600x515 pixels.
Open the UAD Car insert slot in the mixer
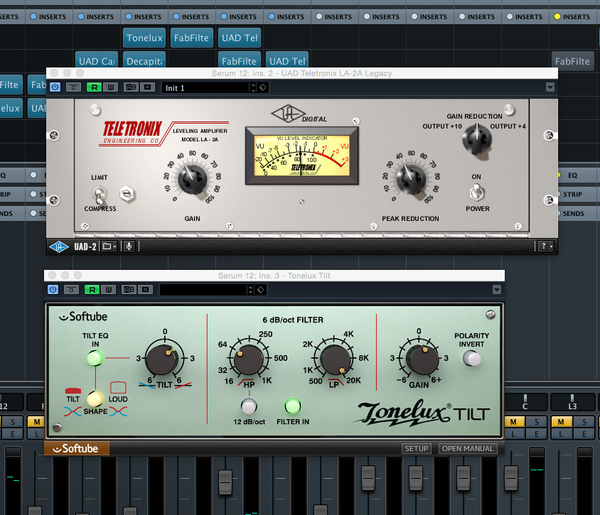click(x=97, y=60)
